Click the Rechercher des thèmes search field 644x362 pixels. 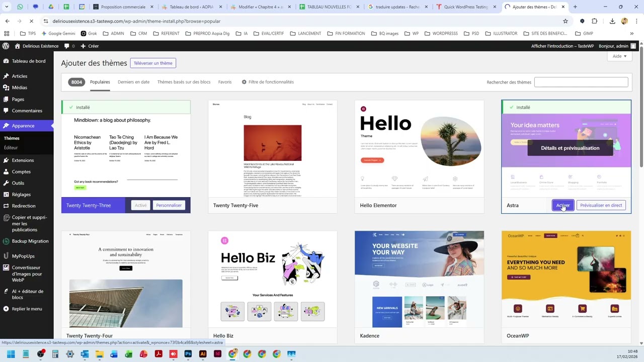pos(581,82)
